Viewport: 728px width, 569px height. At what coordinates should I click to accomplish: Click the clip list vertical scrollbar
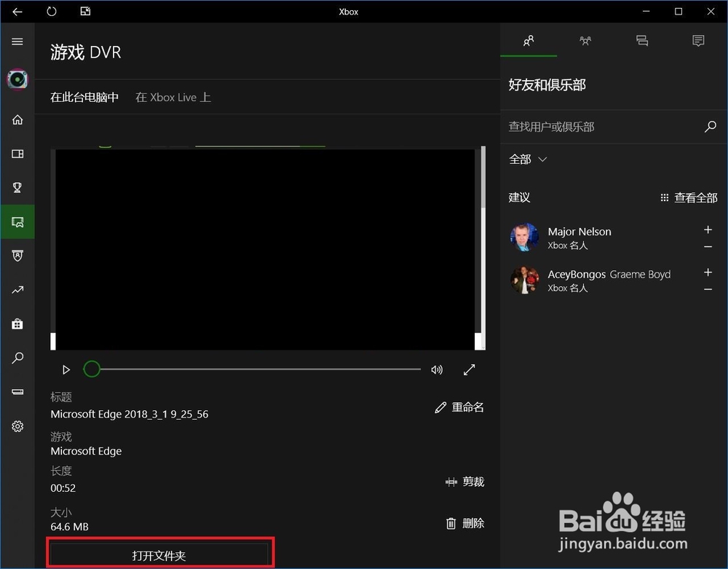point(483,248)
